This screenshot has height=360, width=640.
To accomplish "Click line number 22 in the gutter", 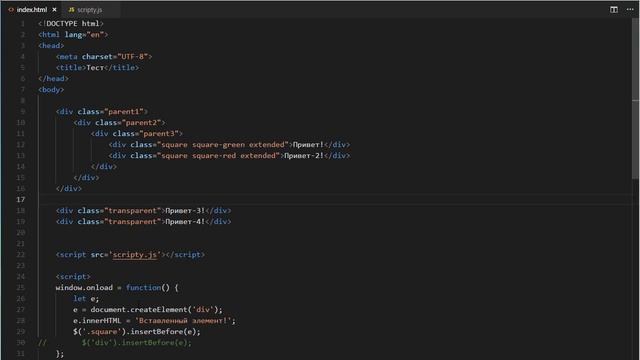I will click(x=20, y=255).
